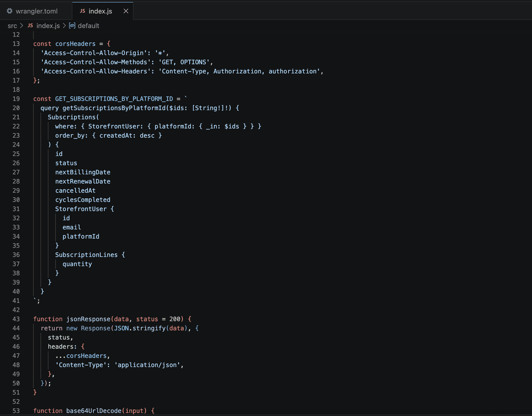Click base64UrlDecode function name
The height and width of the screenshot is (416, 532).
tap(94, 411)
